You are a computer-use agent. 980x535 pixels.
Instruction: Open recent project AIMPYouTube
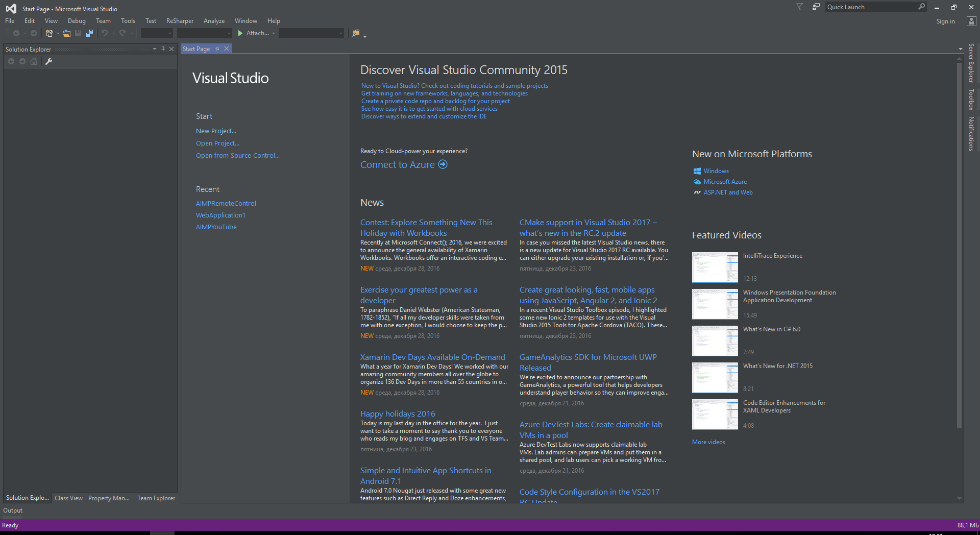coord(216,227)
